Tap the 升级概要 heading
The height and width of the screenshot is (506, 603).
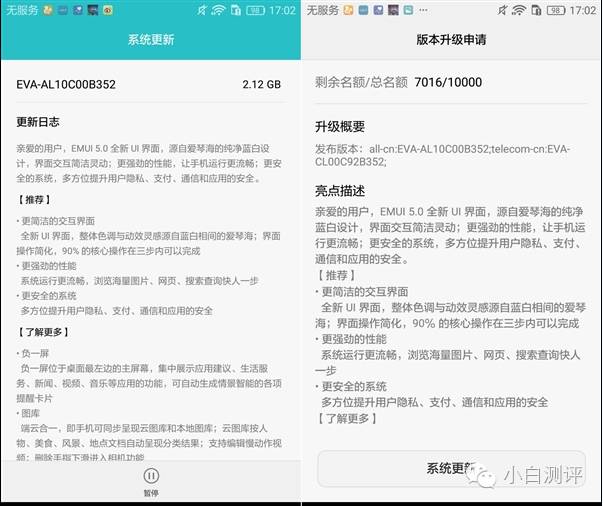point(340,126)
